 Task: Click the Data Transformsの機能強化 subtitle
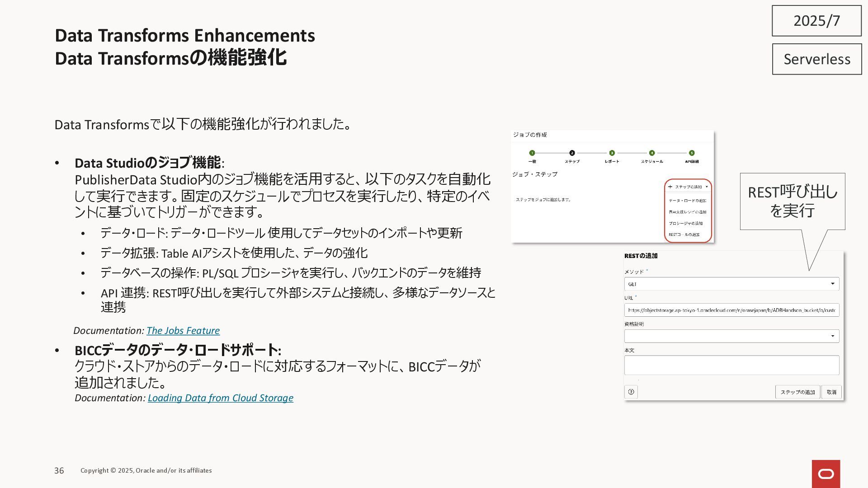pos(170,58)
